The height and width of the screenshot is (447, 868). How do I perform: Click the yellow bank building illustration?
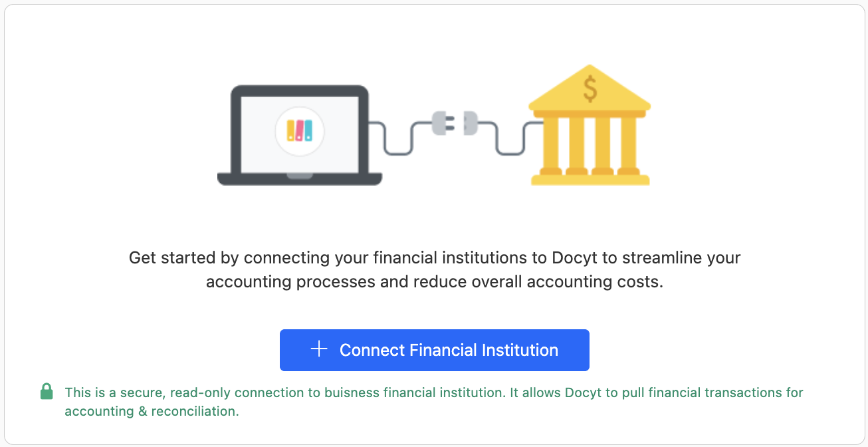(x=589, y=126)
